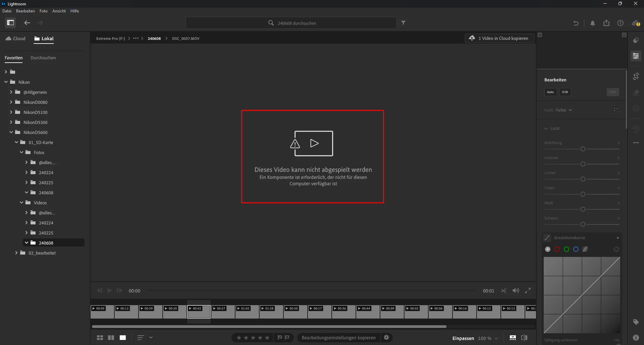Expand the NikonD5300 folder
This screenshot has height=345, width=644.
[x=11, y=122]
